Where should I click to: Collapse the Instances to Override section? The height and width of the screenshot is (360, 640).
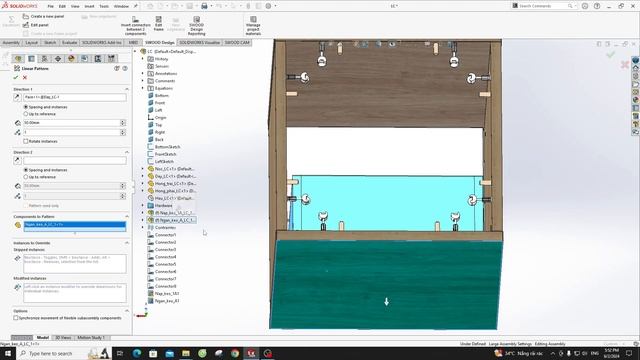127,242
